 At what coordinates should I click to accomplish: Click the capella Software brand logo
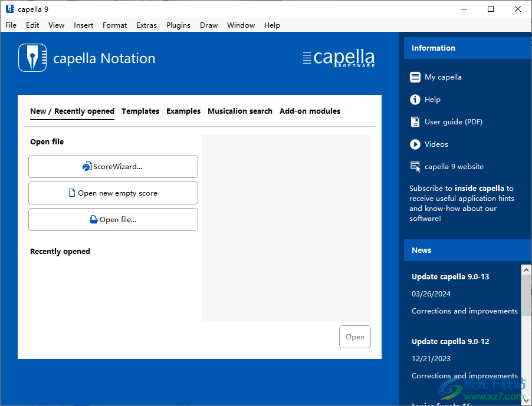(339, 58)
